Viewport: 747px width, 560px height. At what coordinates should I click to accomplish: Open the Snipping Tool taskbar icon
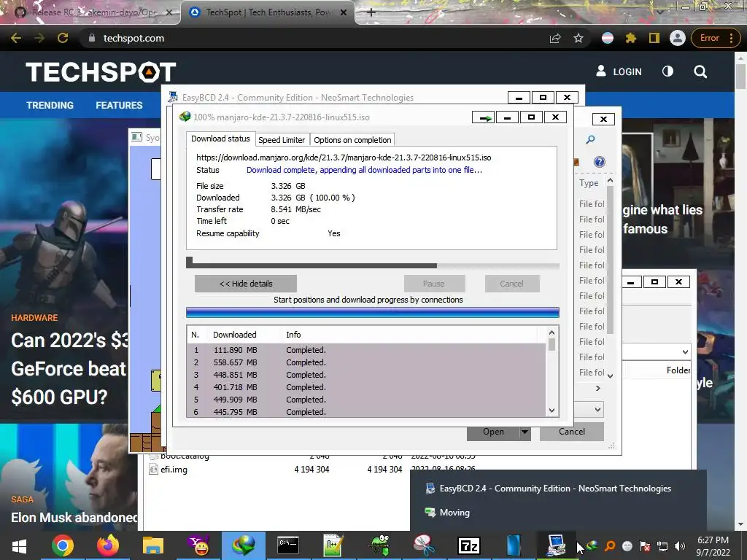424,545
